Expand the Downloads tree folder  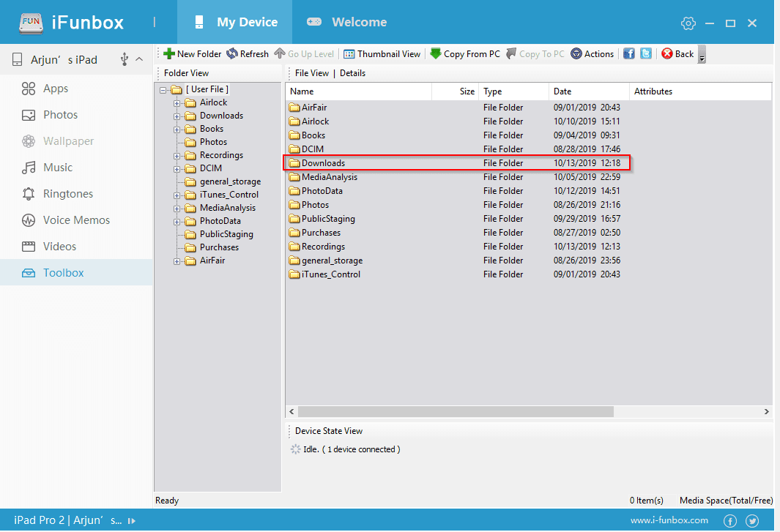[x=177, y=117]
